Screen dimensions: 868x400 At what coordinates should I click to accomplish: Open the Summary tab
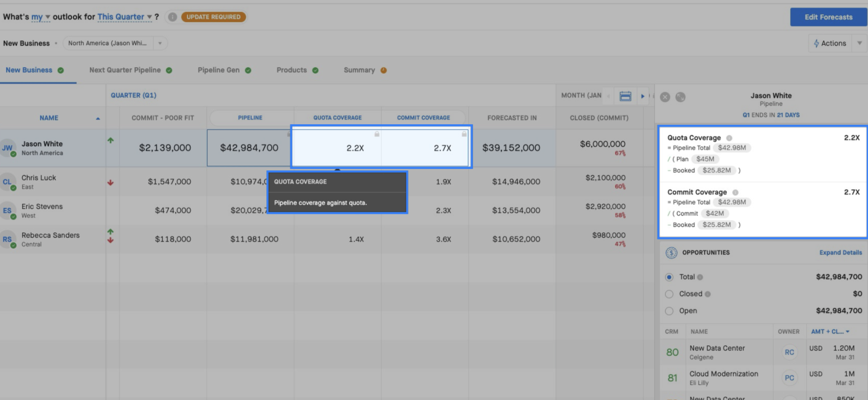click(x=365, y=70)
